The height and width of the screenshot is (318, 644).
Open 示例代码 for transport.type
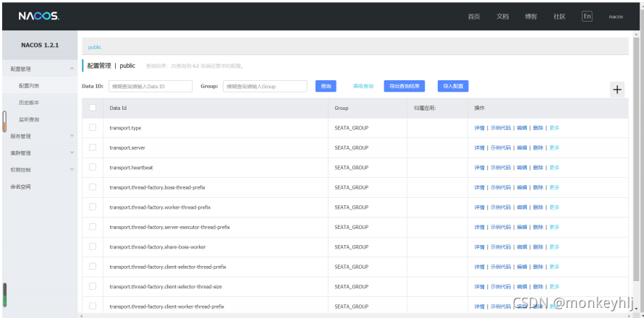pyautogui.click(x=500, y=128)
